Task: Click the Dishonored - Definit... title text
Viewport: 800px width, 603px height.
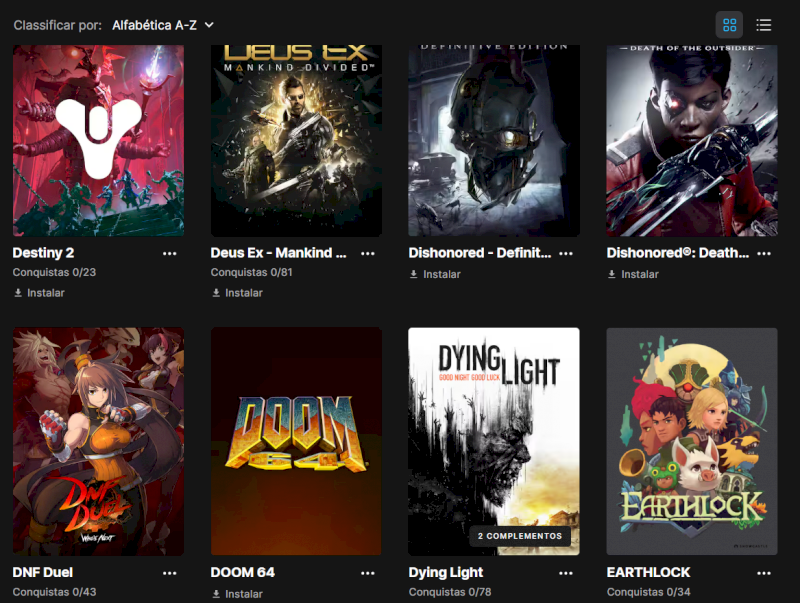Action: [480, 253]
